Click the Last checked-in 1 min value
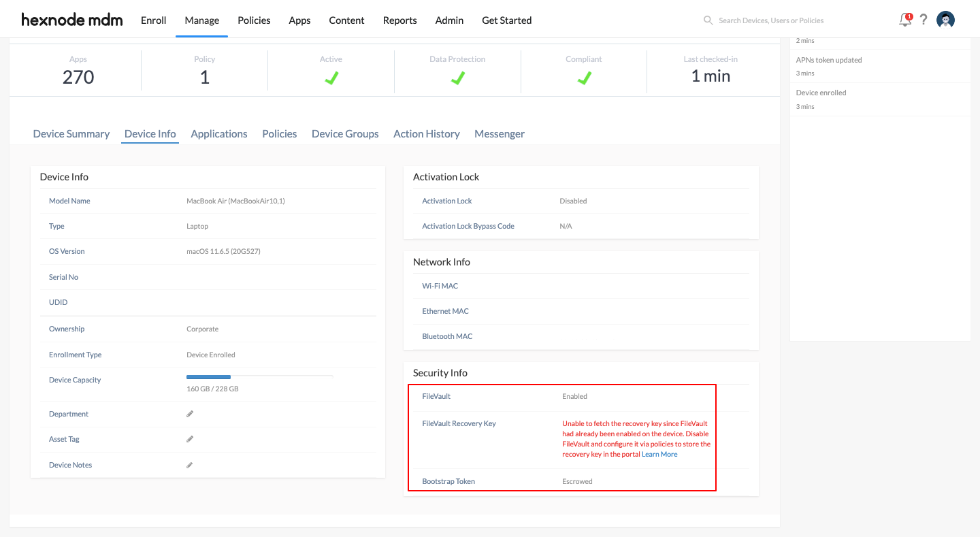 (710, 76)
